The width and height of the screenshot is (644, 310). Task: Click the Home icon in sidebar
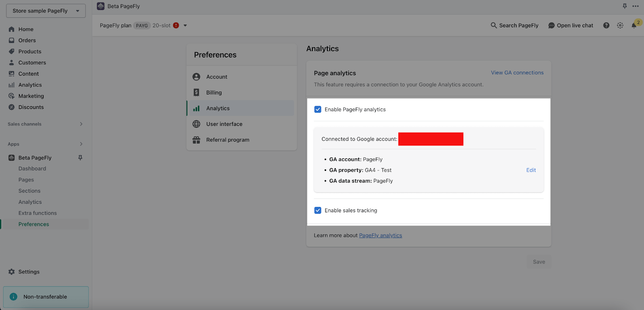click(11, 29)
